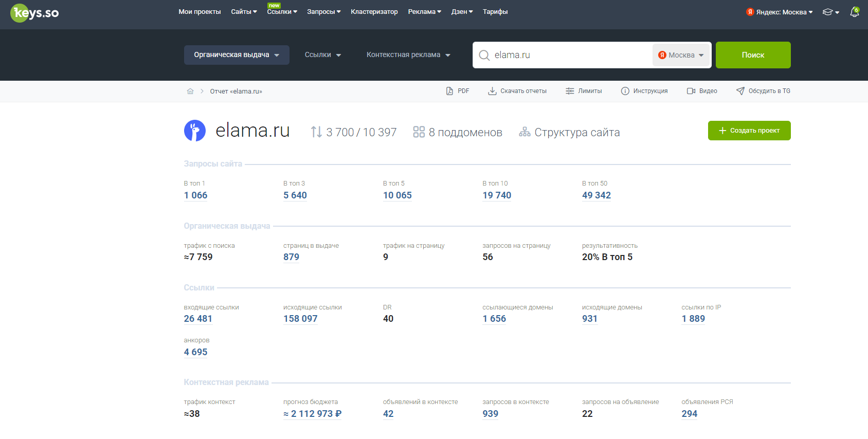Click the трафик с поиска value ≈7 759
Screen dimensions: 868x439
point(198,257)
